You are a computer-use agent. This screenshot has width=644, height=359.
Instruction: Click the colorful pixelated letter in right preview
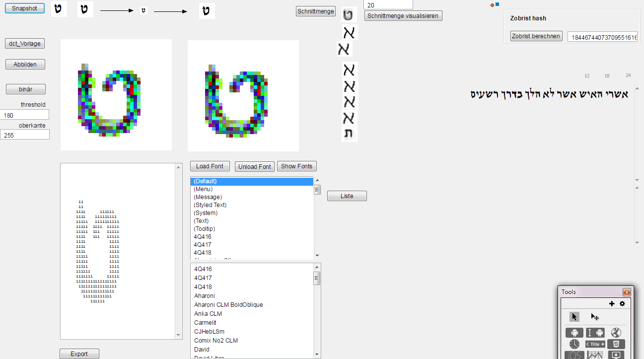point(238,100)
